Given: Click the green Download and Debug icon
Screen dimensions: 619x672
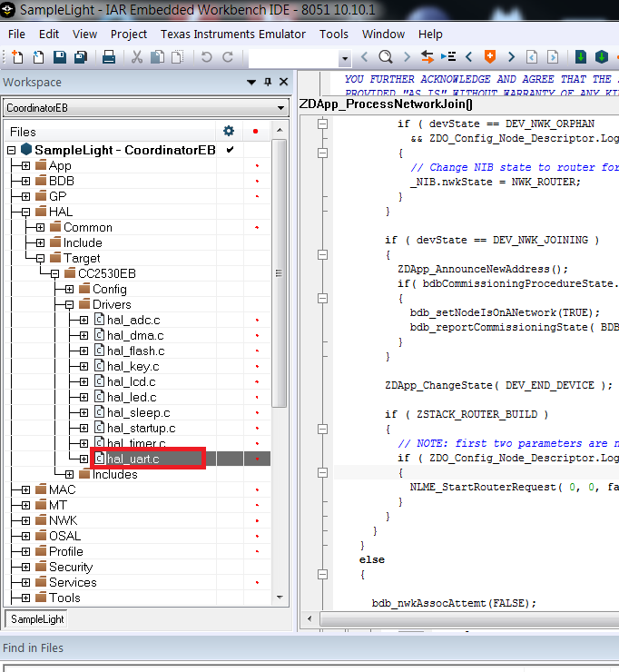Looking at the screenshot, I should tap(581, 57).
